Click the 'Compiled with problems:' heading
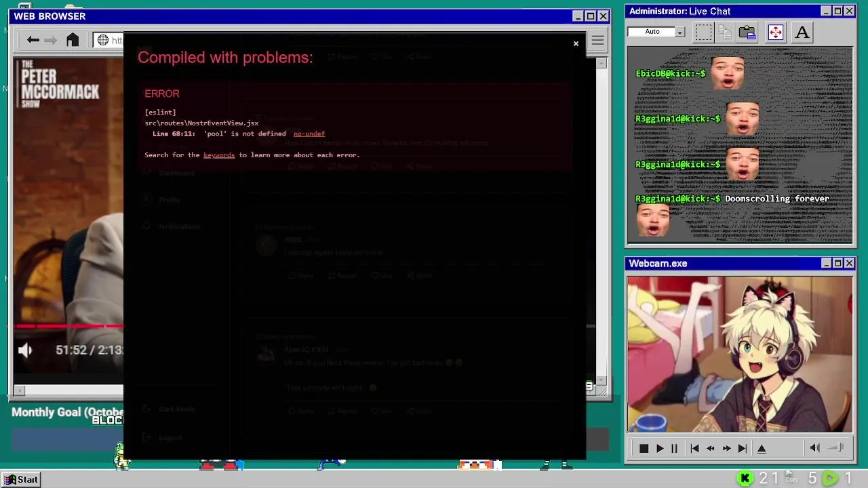Screen dimensions: 868x488 [x=225, y=58]
